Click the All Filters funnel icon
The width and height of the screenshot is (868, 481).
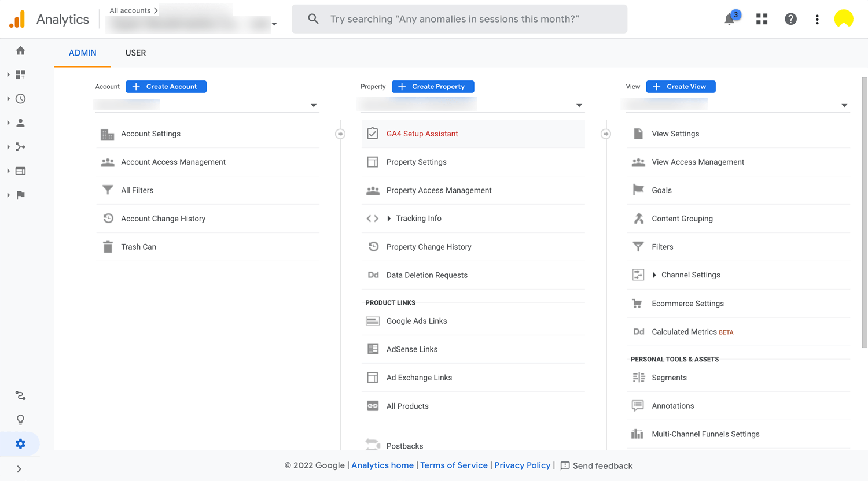pyautogui.click(x=108, y=190)
